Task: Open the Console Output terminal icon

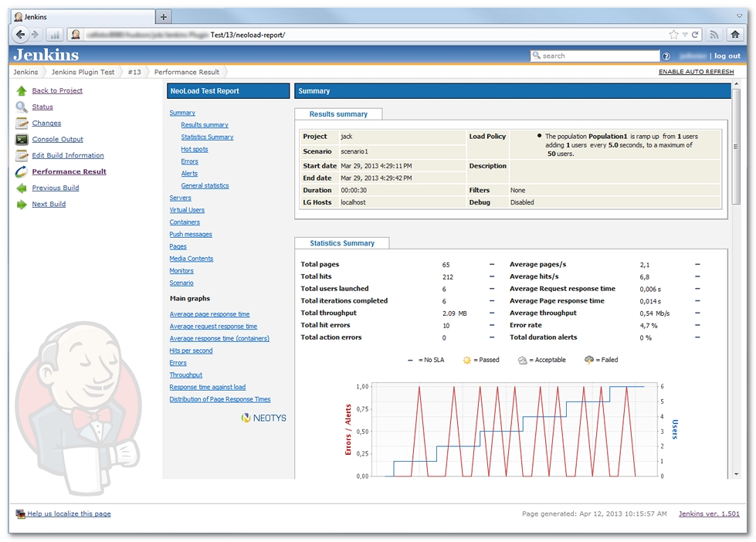Action: tap(22, 139)
